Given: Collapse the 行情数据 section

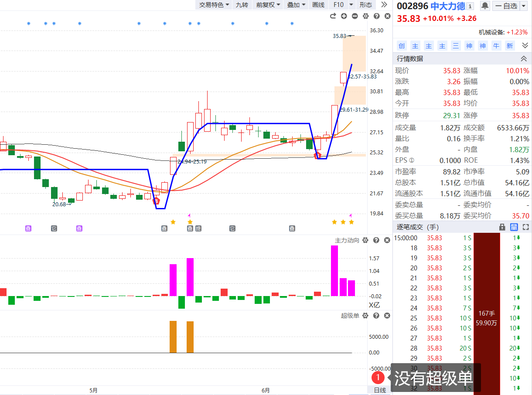Looking at the screenshot, I should (x=524, y=58).
